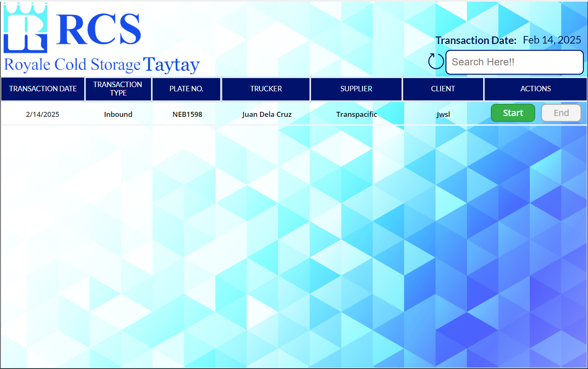
Task: Click the RCS castle logo
Action: point(25,28)
